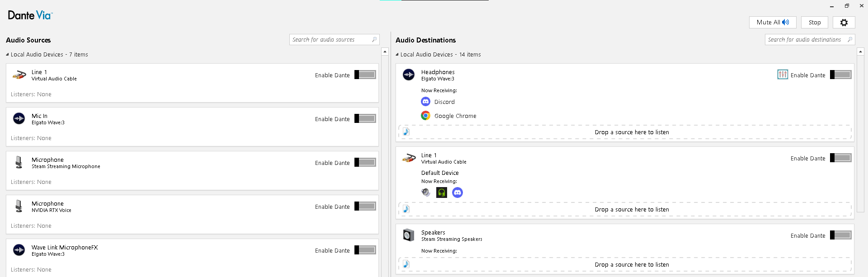
Task: Click the Headphones Elgato Wave:3 destination icon
Action: [x=409, y=75]
